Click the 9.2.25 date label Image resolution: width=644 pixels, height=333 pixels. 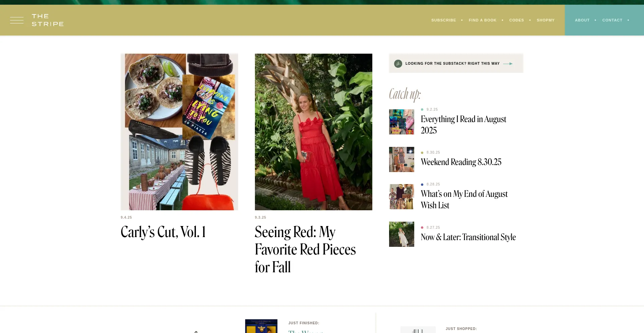tap(432, 110)
